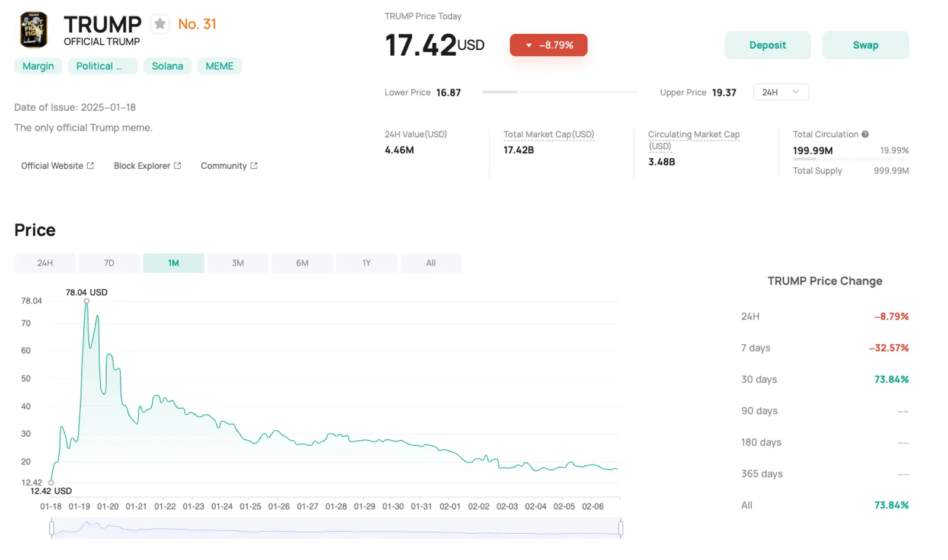Screen dimensions: 948x560
Task: Select the 1M chart range tab
Action: click(x=174, y=263)
